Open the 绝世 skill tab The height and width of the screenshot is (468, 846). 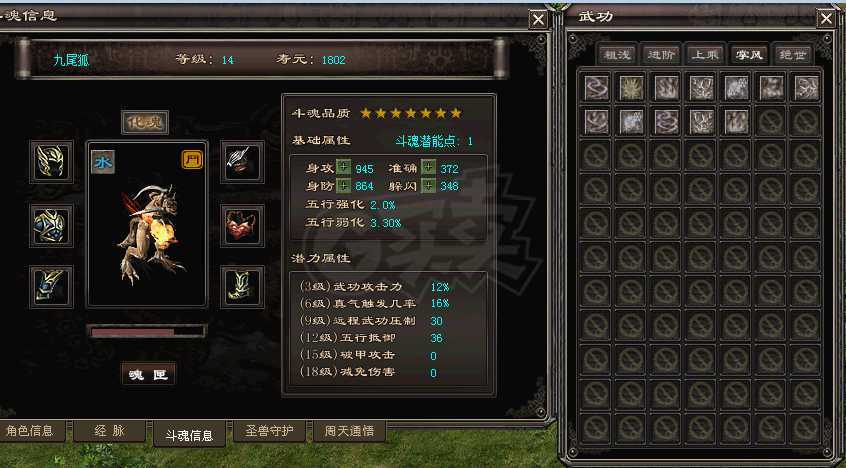tap(792, 55)
